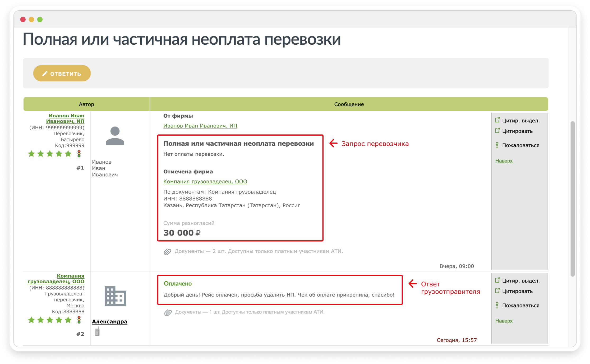The width and height of the screenshot is (590, 364).
Task: Click the building avatar of Компания грузовладелец
Action: tap(115, 296)
